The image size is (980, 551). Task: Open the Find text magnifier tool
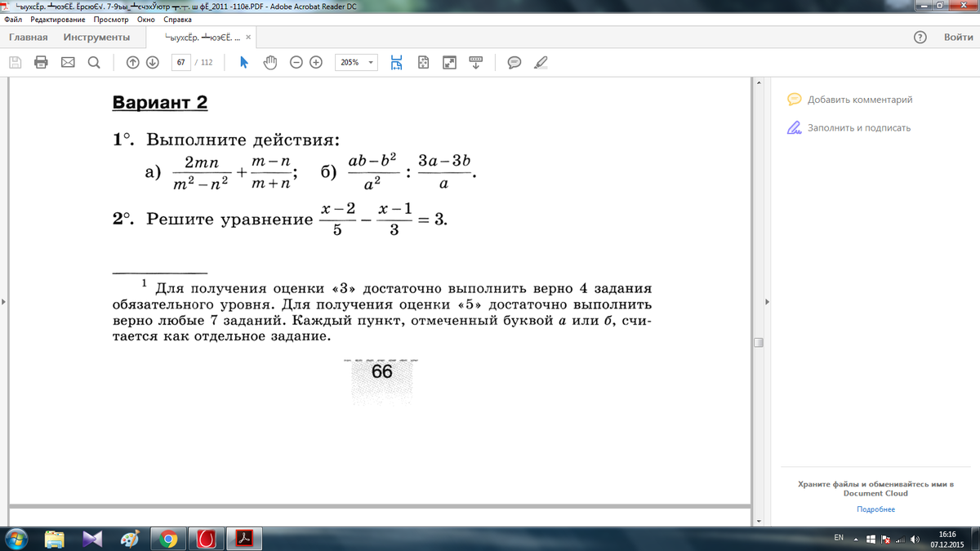[93, 62]
